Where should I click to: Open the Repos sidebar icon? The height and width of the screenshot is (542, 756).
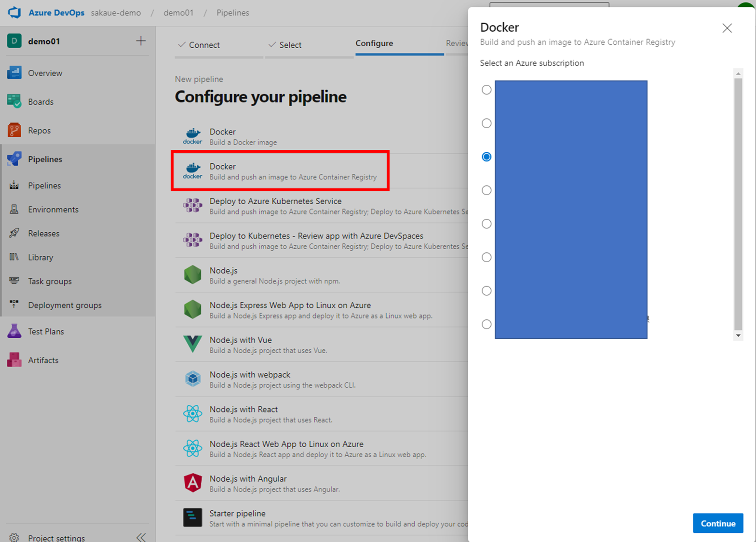point(14,130)
